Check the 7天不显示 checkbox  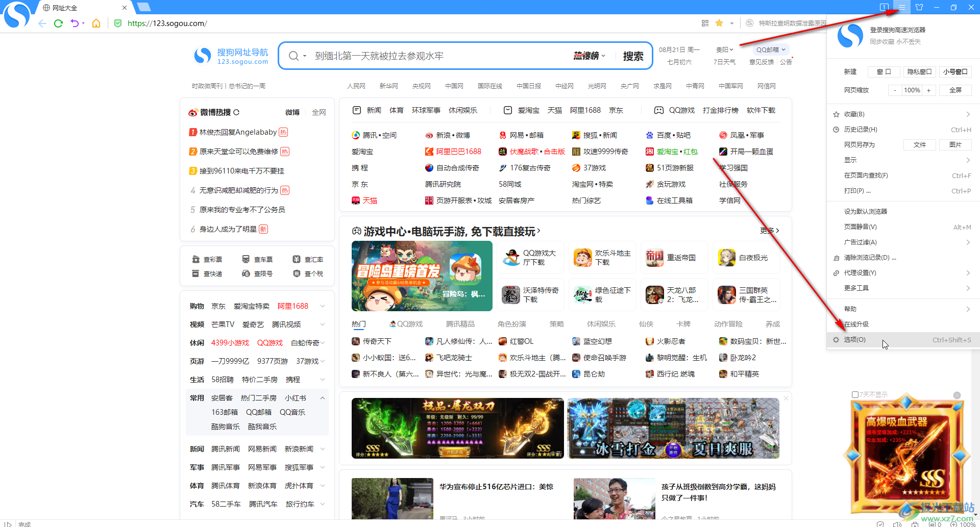click(x=855, y=394)
